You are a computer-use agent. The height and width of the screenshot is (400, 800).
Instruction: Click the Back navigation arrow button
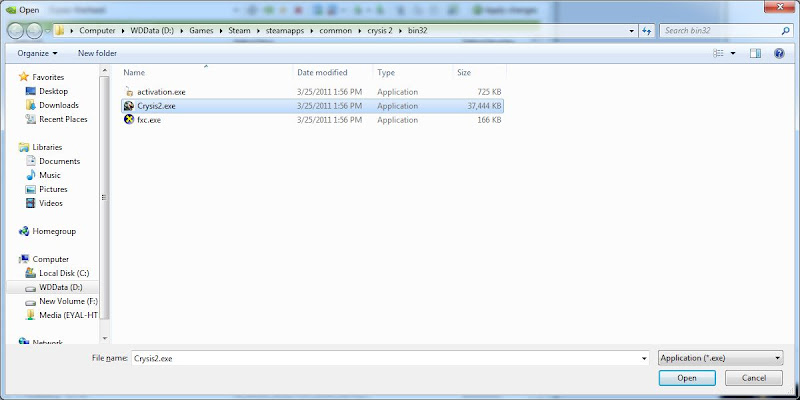pos(16,31)
